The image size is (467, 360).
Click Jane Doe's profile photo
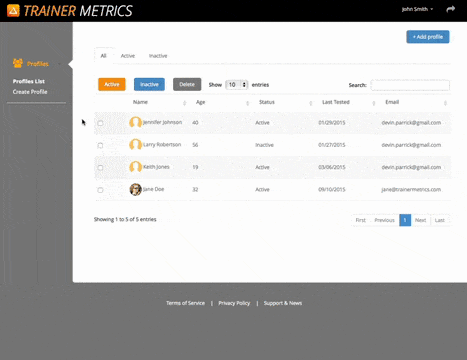point(135,189)
